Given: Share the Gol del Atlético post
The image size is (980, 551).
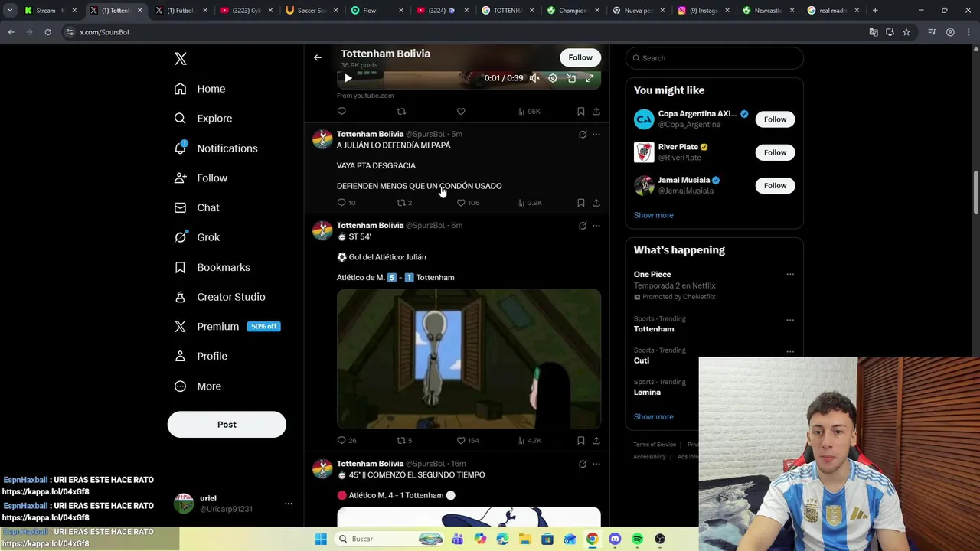Looking at the screenshot, I should click(596, 441).
